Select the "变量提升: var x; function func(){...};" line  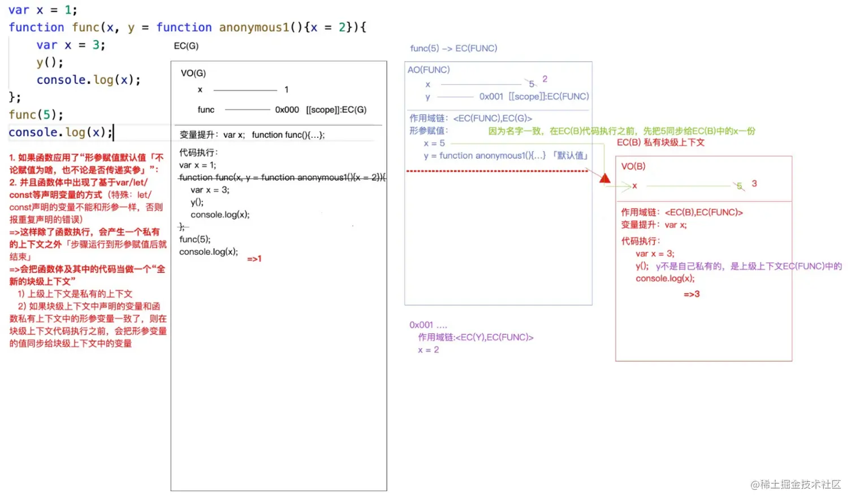(x=252, y=134)
